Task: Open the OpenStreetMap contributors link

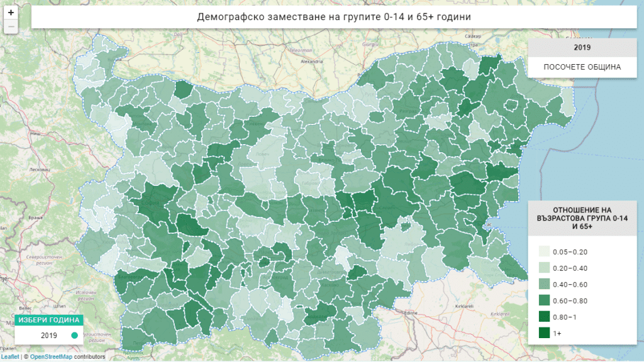Action: coord(52,357)
